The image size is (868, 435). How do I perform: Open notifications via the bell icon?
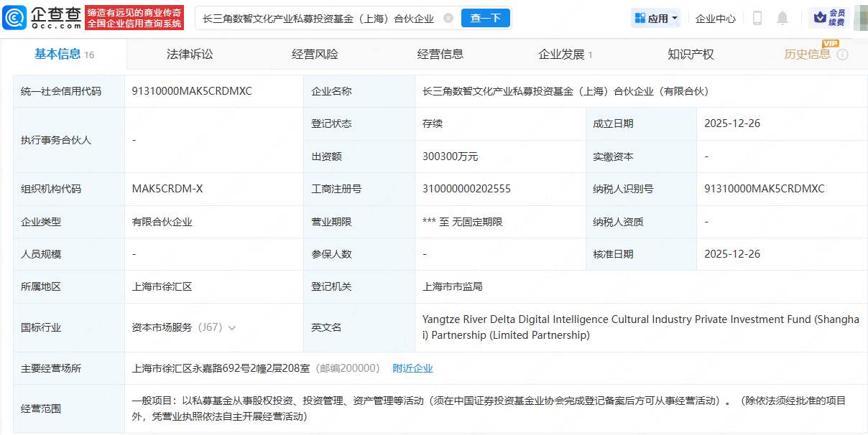(782, 17)
